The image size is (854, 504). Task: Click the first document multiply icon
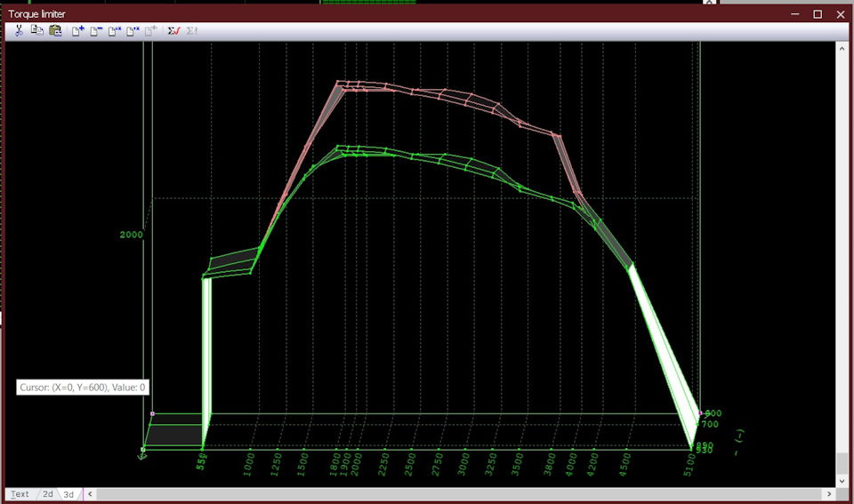pos(115,31)
